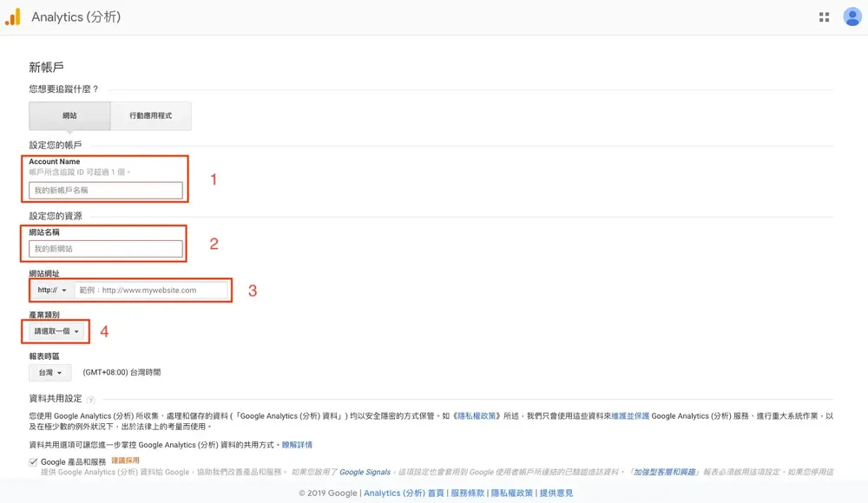
Task: Click the 網站名稱 input field
Action: pyautogui.click(x=106, y=249)
